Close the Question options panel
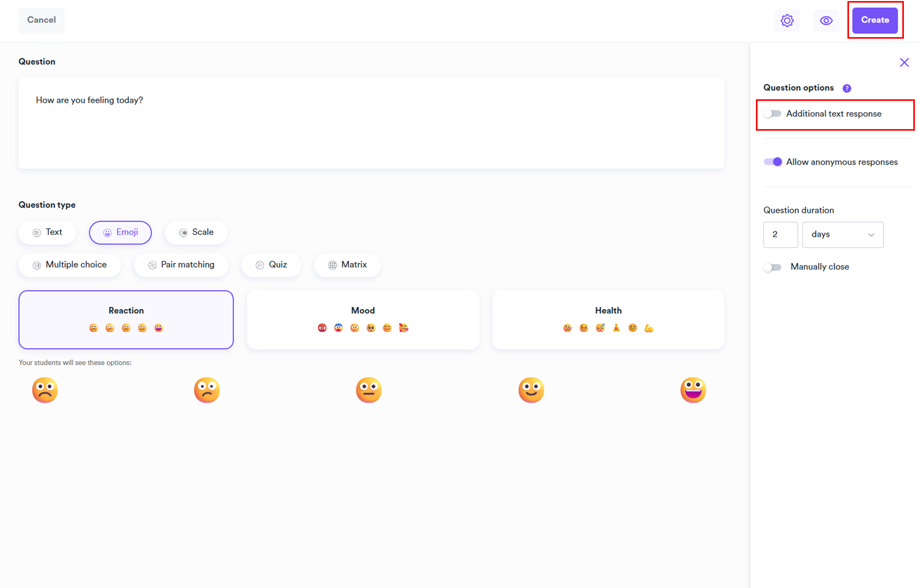The image size is (918, 588). click(x=904, y=63)
